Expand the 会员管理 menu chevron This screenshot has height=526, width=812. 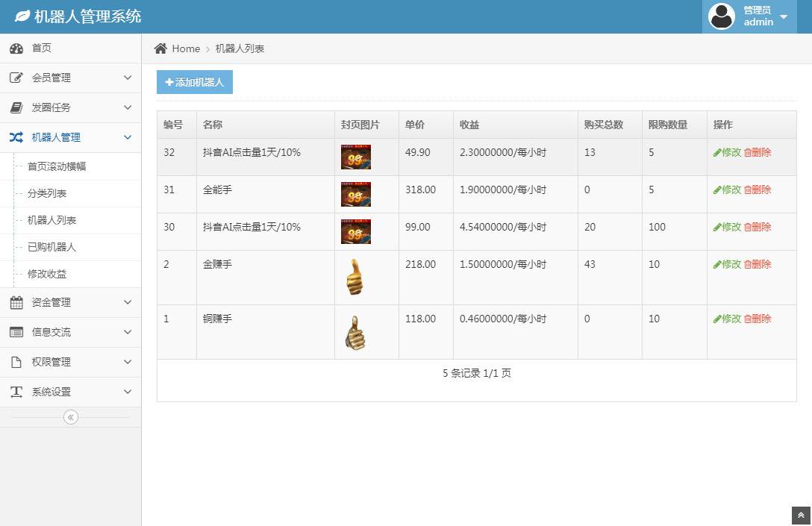[127, 78]
